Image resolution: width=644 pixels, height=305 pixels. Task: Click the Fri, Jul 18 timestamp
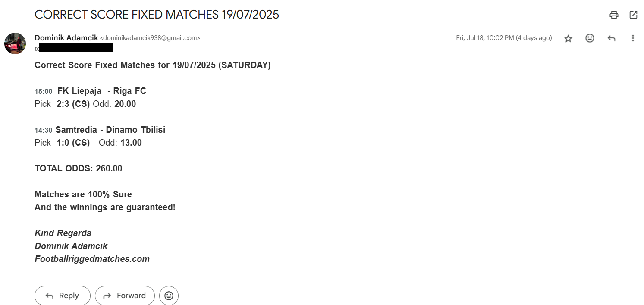tap(504, 38)
